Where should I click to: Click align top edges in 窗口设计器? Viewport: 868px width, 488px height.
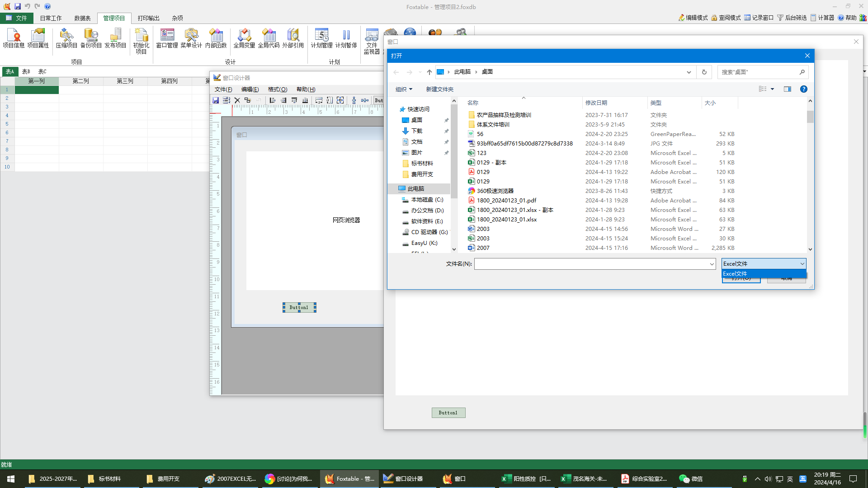(294, 100)
